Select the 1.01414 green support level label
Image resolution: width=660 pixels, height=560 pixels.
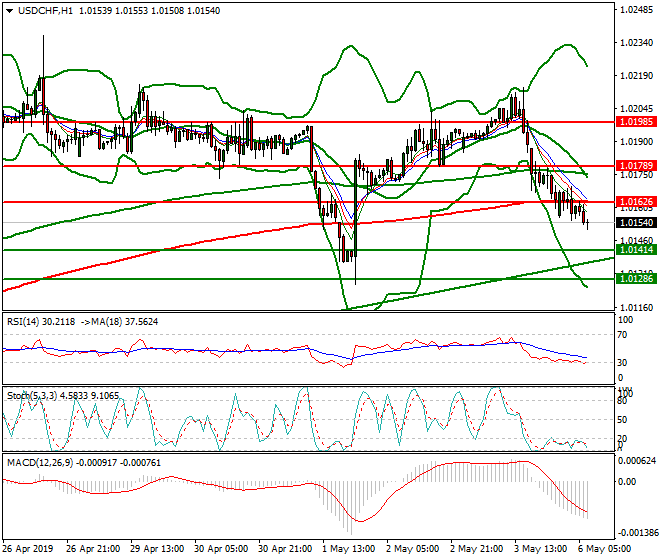(636, 250)
